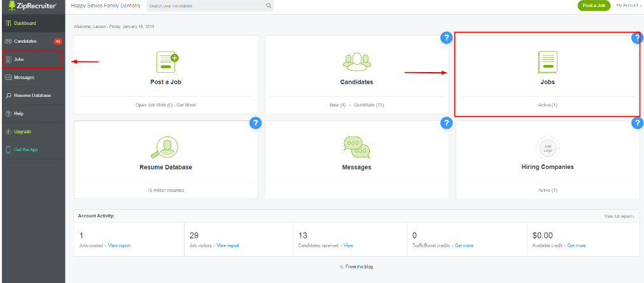644x283 pixels.
Task: Click Get more link for Available credit
Action: tap(577, 245)
